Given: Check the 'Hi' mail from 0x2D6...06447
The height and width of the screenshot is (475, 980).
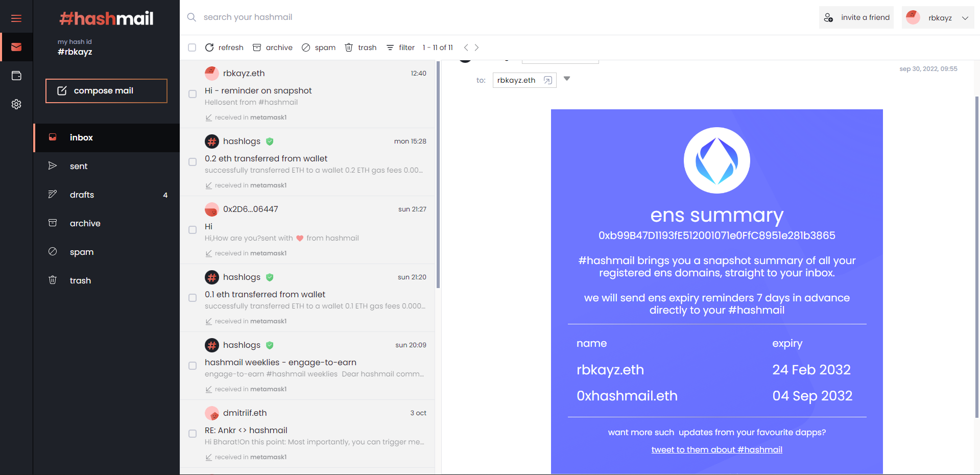Looking at the screenshot, I should pos(193,230).
